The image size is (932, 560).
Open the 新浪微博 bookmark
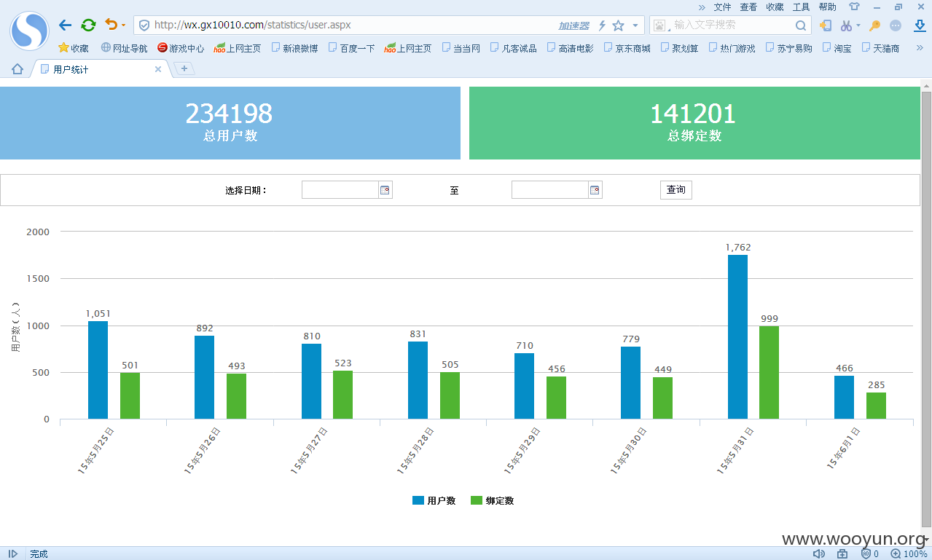tap(294, 48)
